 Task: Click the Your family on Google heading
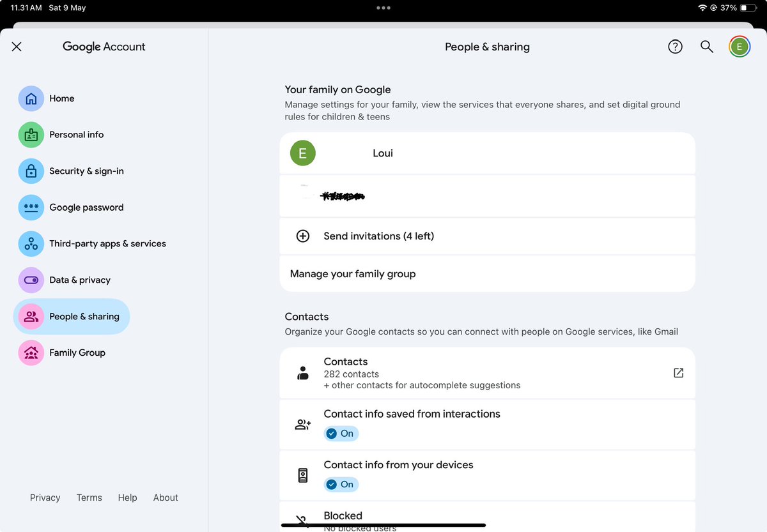337,90
